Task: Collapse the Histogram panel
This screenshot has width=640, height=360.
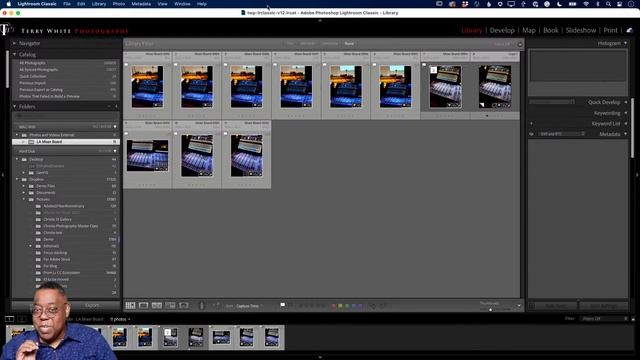Action: (x=625, y=43)
